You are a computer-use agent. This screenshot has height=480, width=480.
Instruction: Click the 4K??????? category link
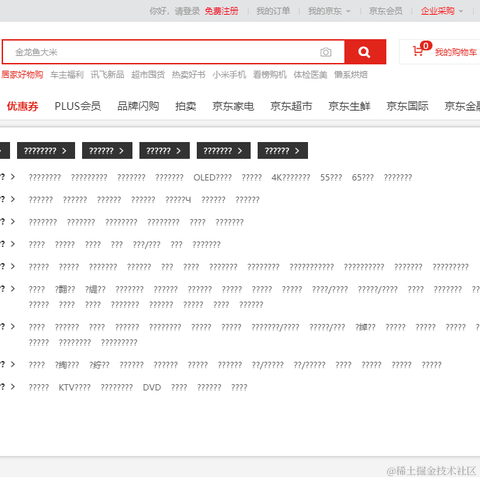(x=291, y=178)
